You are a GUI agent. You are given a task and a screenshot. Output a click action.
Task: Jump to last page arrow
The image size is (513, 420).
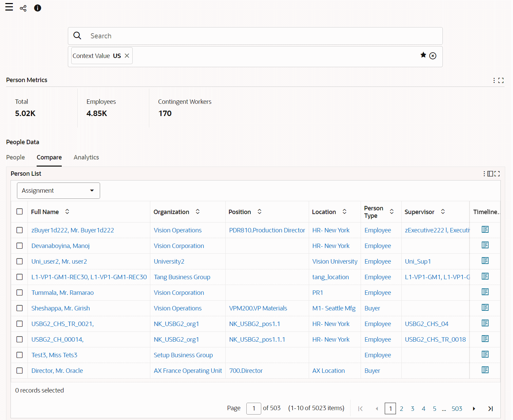[490, 409]
